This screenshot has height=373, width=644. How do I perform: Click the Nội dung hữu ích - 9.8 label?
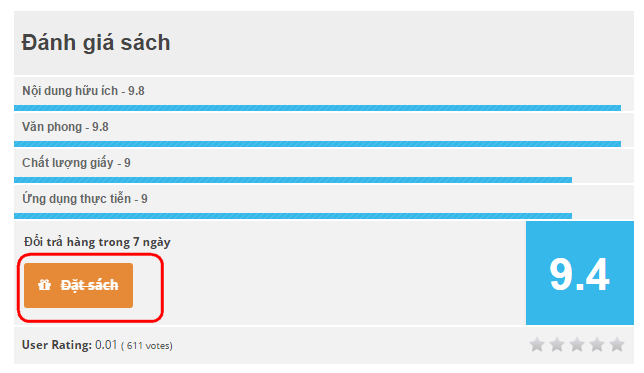[83, 91]
